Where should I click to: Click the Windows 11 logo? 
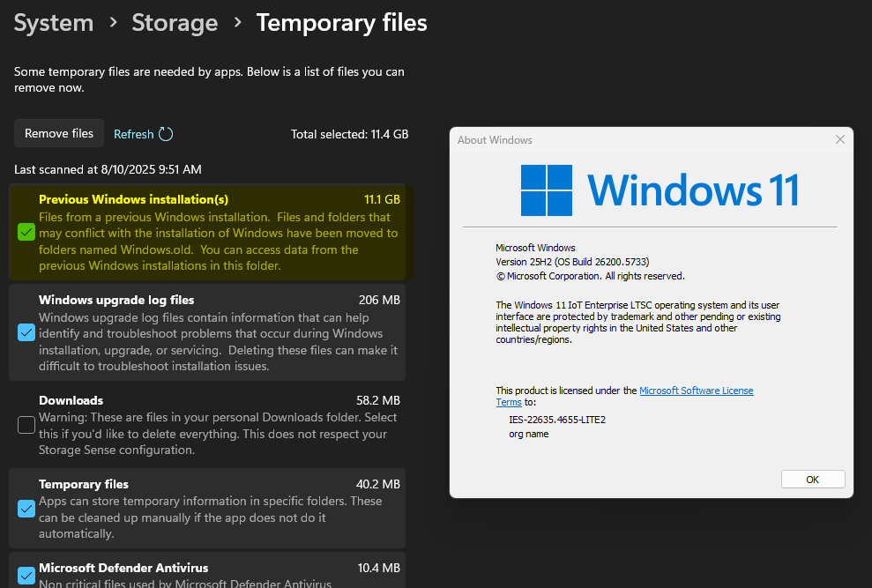[547, 190]
